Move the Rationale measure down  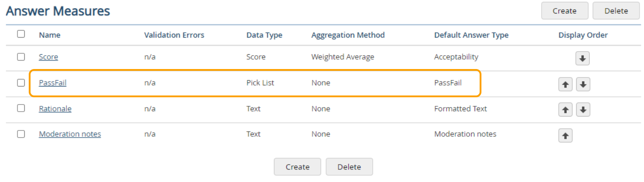(x=582, y=109)
